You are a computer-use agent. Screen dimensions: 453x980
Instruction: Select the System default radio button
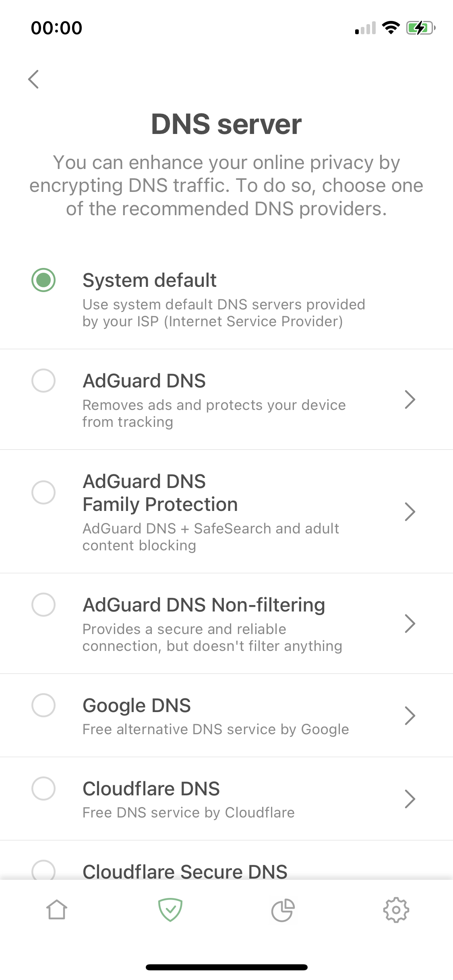coord(43,280)
